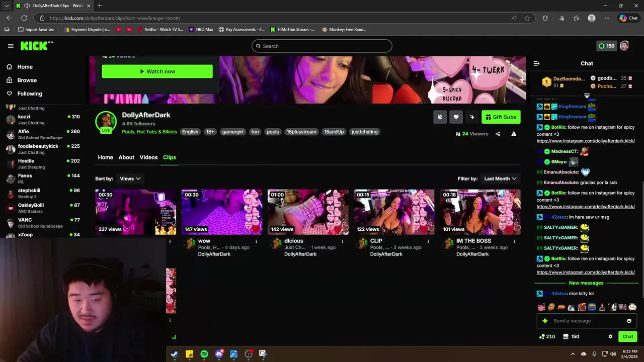The image size is (644, 362).
Task: Open the 142 views clip thumbnail
Action: [x=308, y=212]
